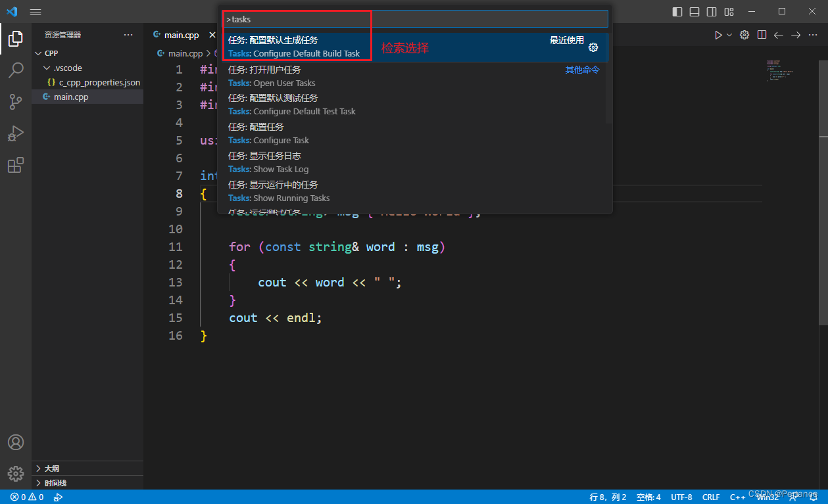
Task: Choose Tasks: Open User Tasks
Action: click(x=415, y=76)
